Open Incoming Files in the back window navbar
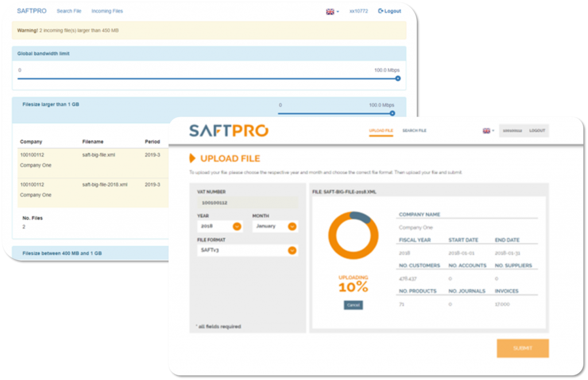This screenshot has height=380, width=588. pyautogui.click(x=107, y=11)
